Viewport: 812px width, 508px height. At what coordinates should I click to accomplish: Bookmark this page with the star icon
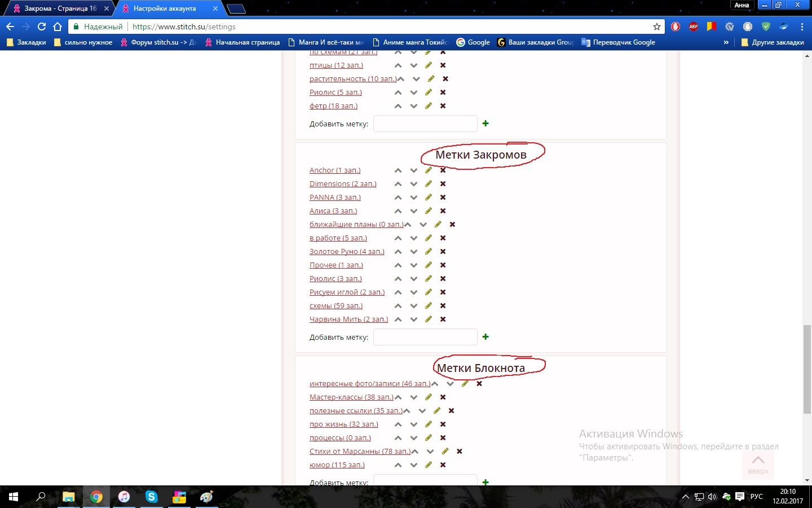click(x=656, y=27)
